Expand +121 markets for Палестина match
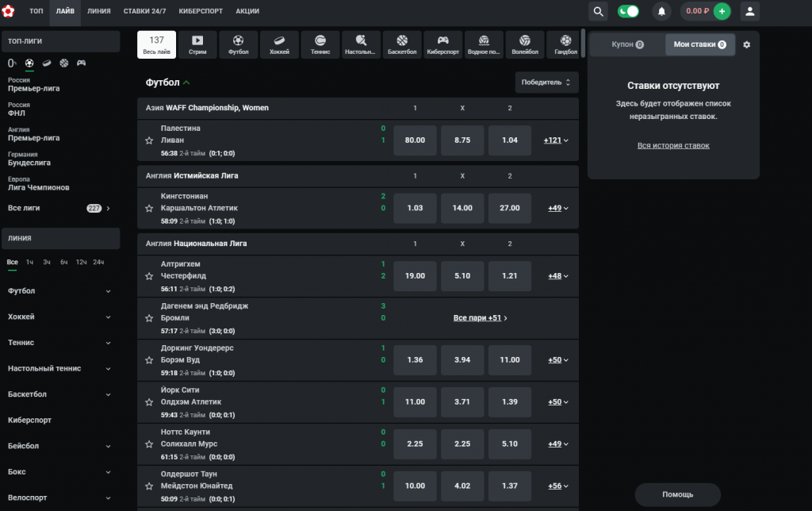This screenshot has width=812, height=511. coord(556,140)
